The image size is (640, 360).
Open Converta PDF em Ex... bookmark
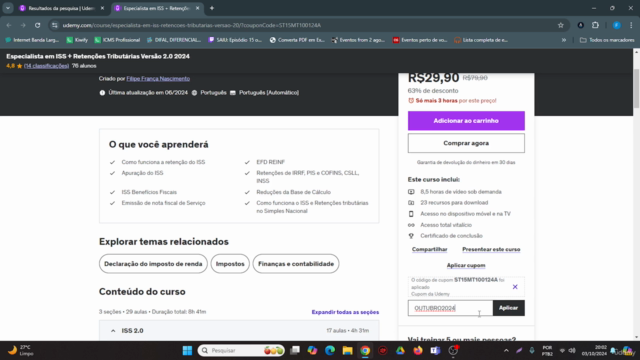point(297,40)
